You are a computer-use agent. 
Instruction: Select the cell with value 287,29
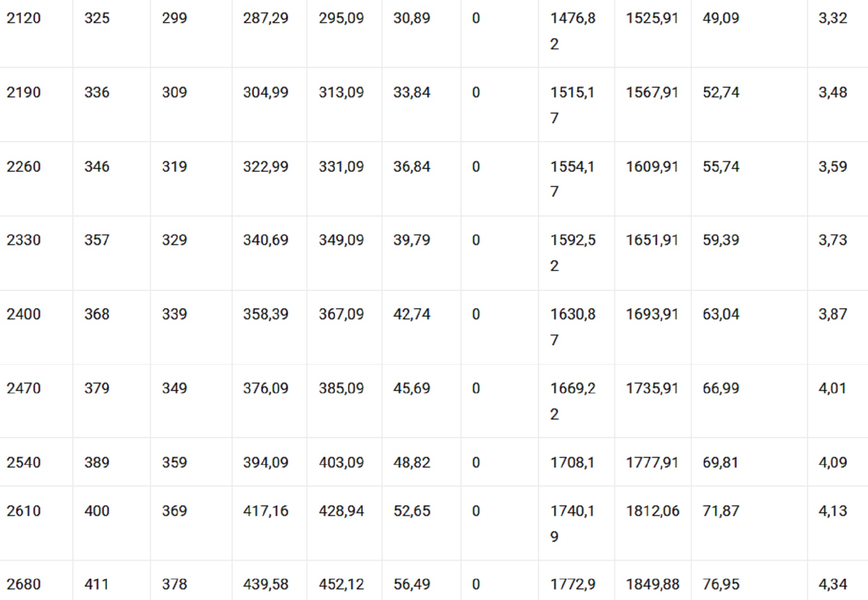click(x=265, y=18)
